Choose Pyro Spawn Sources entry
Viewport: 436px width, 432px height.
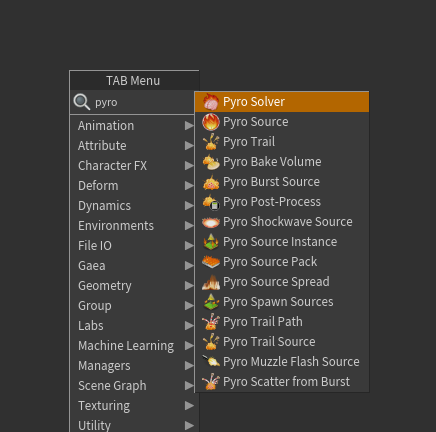pos(282,302)
